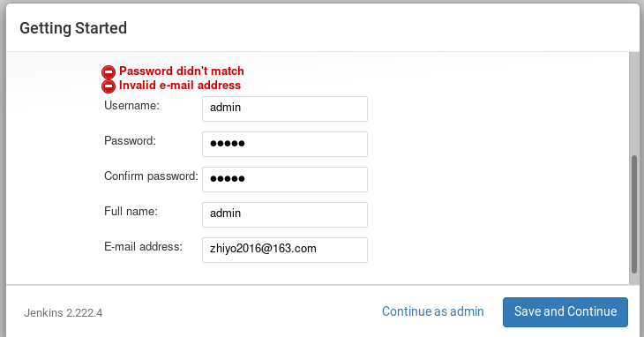The image size is (644, 337).
Task: Submit with the "Save and Continue" button
Action: (565, 312)
